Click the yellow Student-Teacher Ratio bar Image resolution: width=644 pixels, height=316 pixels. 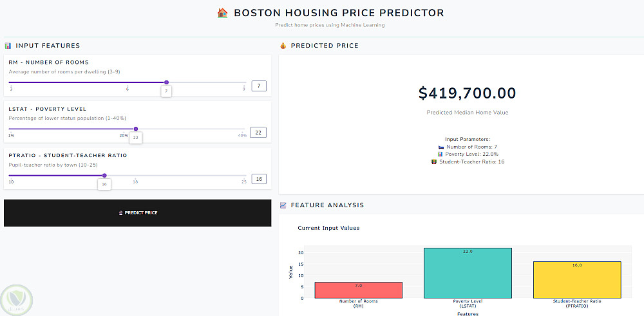(x=577, y=280)
